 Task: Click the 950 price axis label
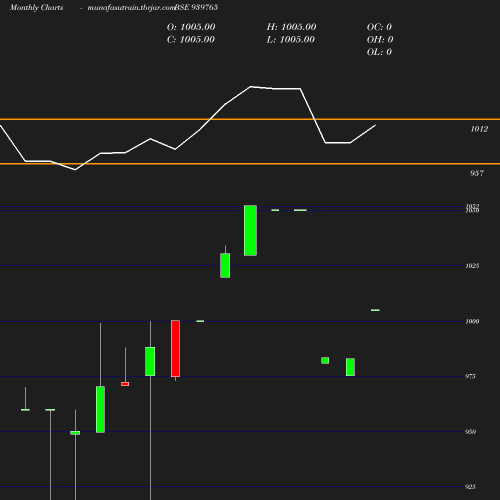tap(470, 432)
